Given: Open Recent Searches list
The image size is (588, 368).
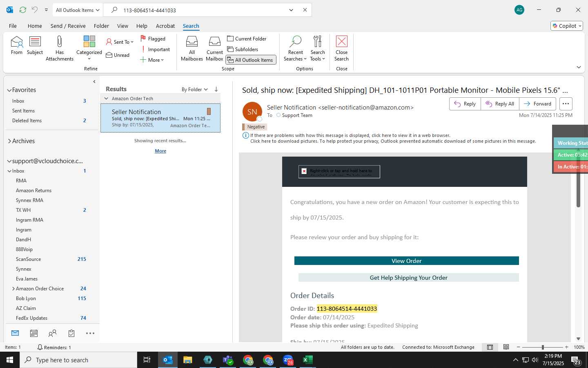Looking at the screenshot, I should coord(295,48).
